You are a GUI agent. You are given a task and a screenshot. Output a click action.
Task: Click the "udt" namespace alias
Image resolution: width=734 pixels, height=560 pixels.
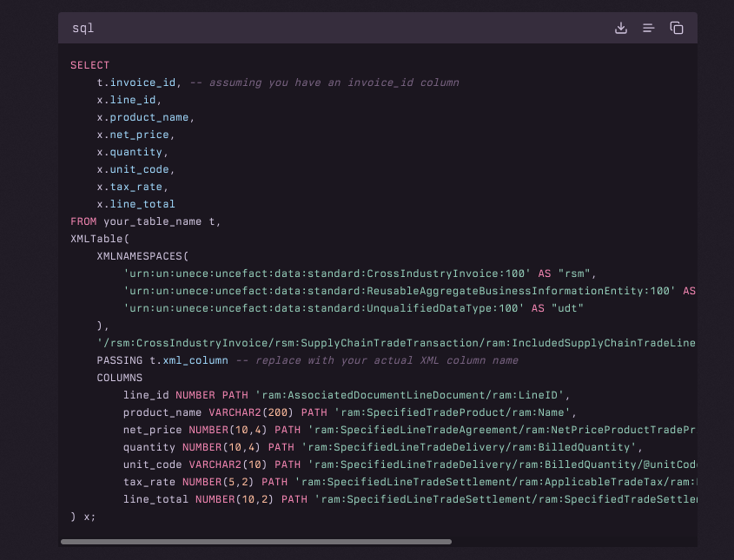[568, 308]
